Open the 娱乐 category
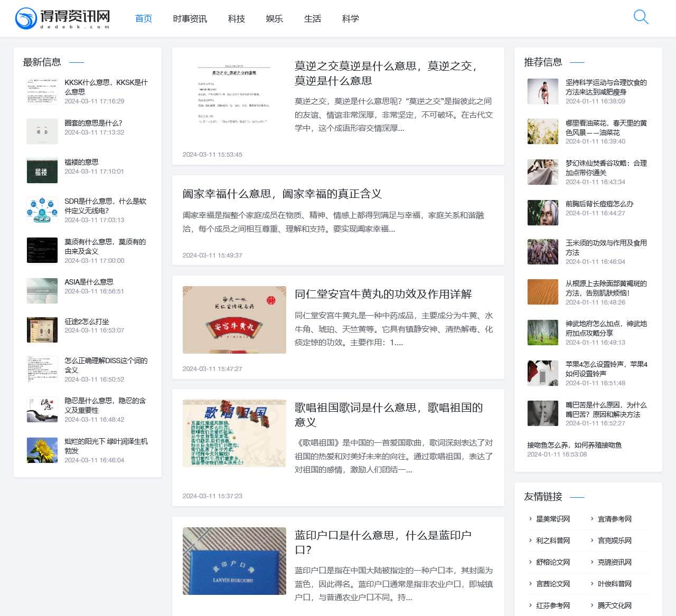 [274, 18]
